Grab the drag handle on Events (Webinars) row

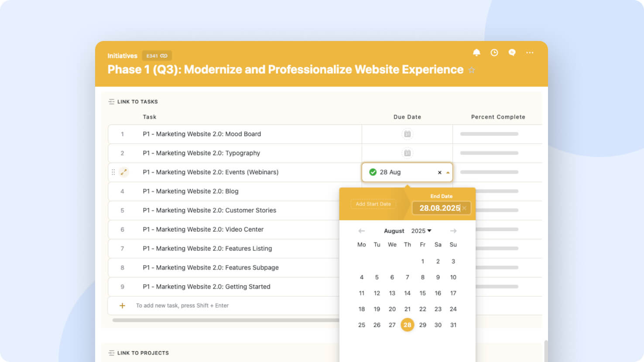(113, 172)
